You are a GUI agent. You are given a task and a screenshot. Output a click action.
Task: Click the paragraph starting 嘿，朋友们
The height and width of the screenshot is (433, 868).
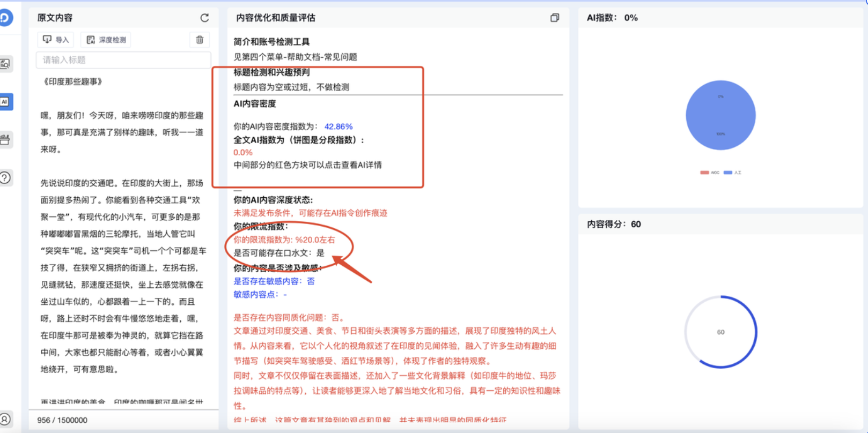122,132
